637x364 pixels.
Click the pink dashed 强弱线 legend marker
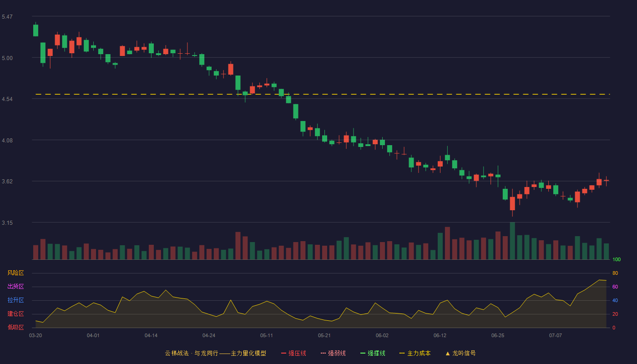tap(323, 353)
